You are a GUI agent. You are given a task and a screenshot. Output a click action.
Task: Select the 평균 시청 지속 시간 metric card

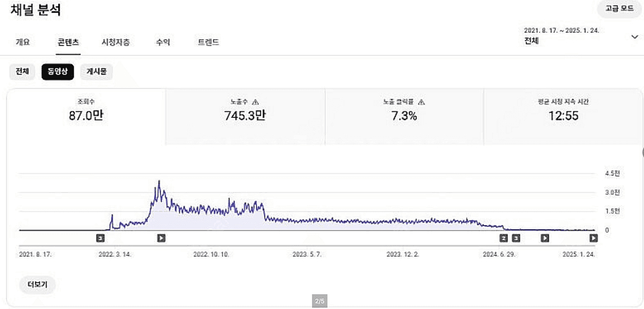(x=563, y=116)
